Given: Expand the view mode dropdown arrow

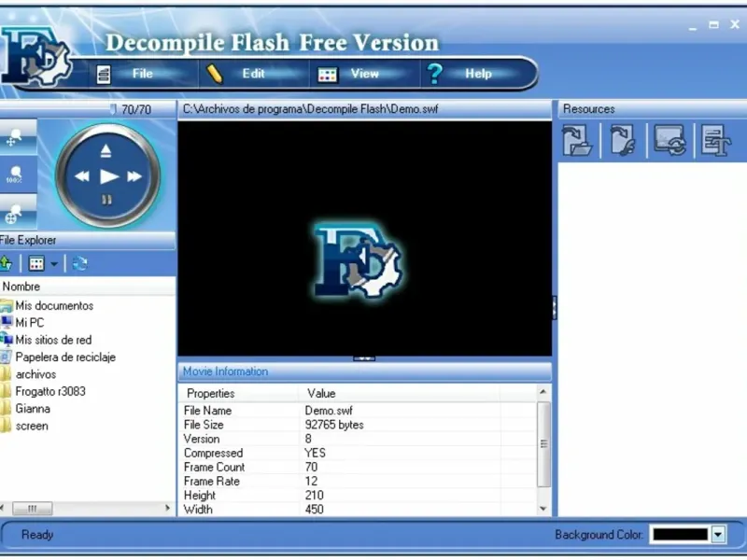Looking at the screenshot, I should (54, 264).
